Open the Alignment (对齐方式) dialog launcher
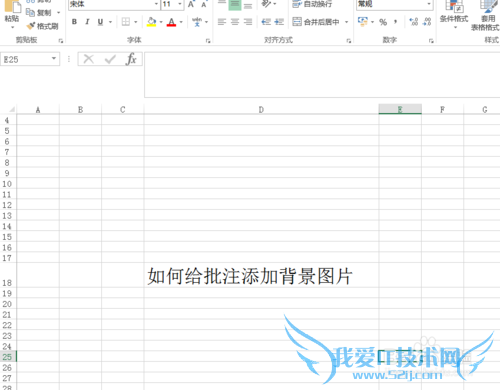 tap(349, 41)
